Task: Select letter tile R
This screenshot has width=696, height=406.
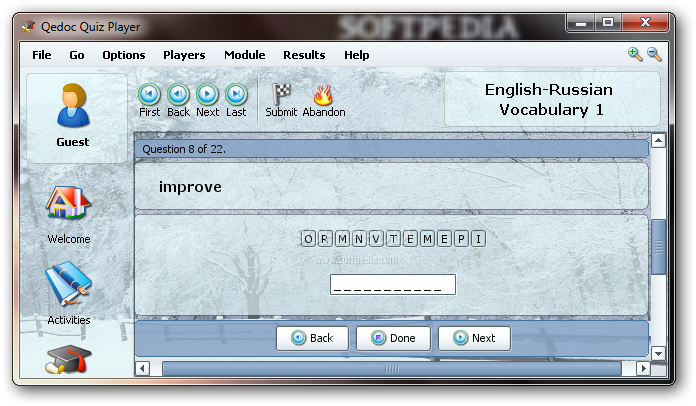Action: click(324, 239)
